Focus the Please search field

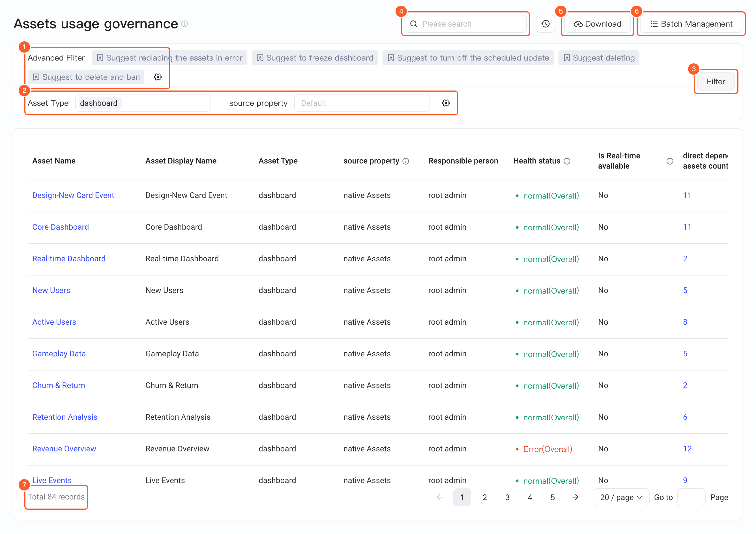(x=465, y=24)
